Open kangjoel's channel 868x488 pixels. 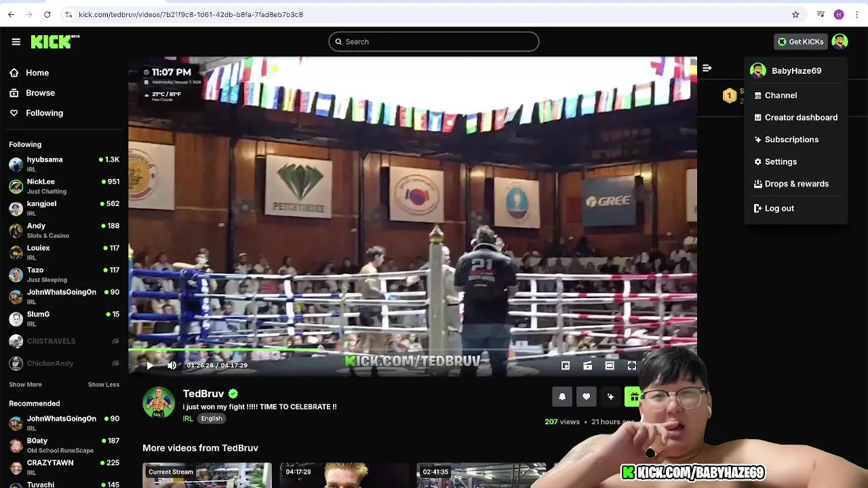point(64,208)
